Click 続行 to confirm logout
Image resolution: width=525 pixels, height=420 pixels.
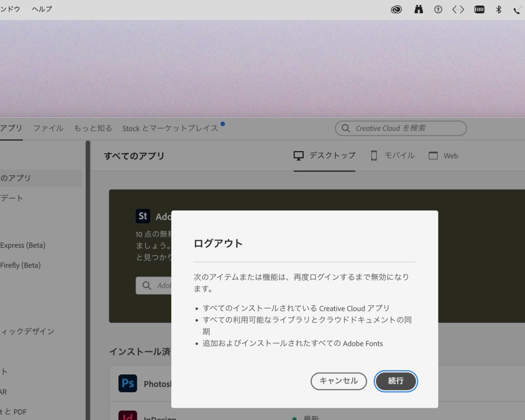pyautogui.click(x=396, y=381)
